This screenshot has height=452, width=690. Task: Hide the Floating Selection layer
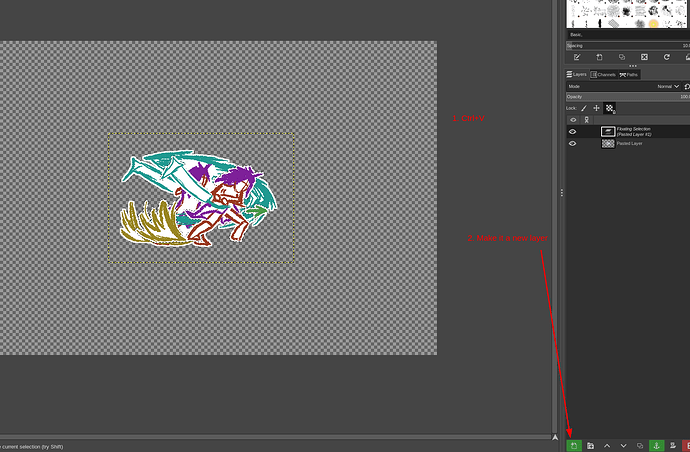[x=573, y=131]
